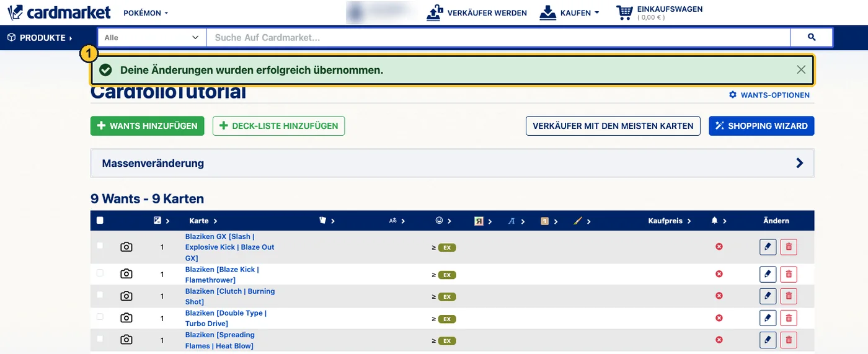This screenshot has width=868, height=354.
Task: Open Verkäufer werden seller page
Action: tap(477, 12)
